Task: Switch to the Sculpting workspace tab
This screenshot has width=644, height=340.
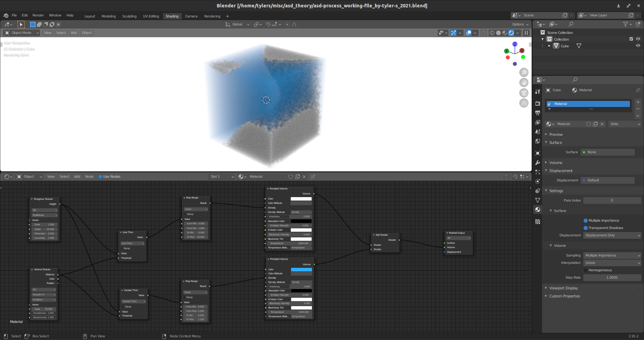Action: coord(129,16)
